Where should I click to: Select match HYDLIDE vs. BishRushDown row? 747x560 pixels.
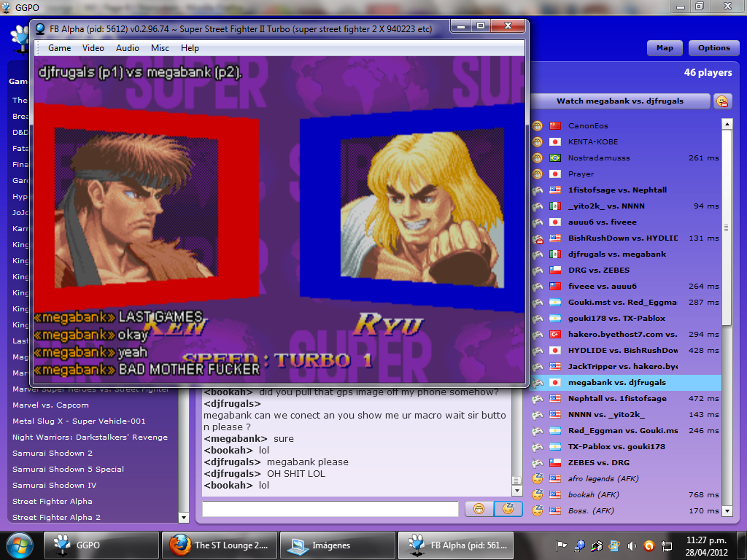tap(626, 351)
